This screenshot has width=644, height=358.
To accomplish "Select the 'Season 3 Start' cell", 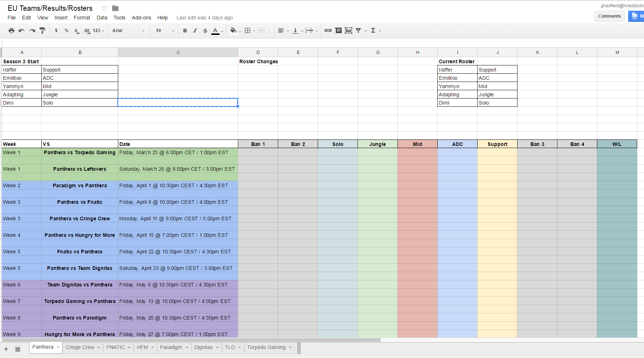I will click(x=22, y=61).
